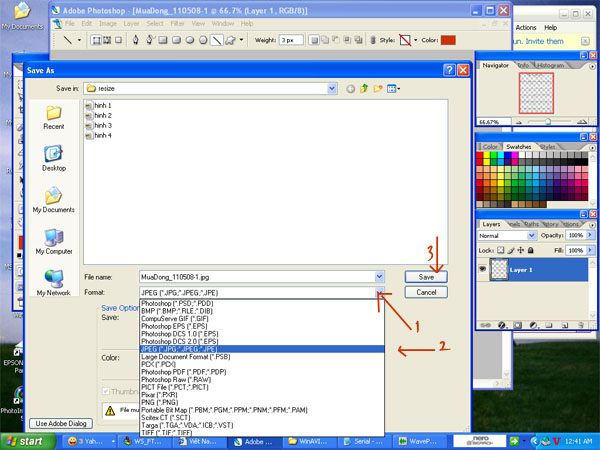Open My Computer in Save As sidebar

(54, 241)
